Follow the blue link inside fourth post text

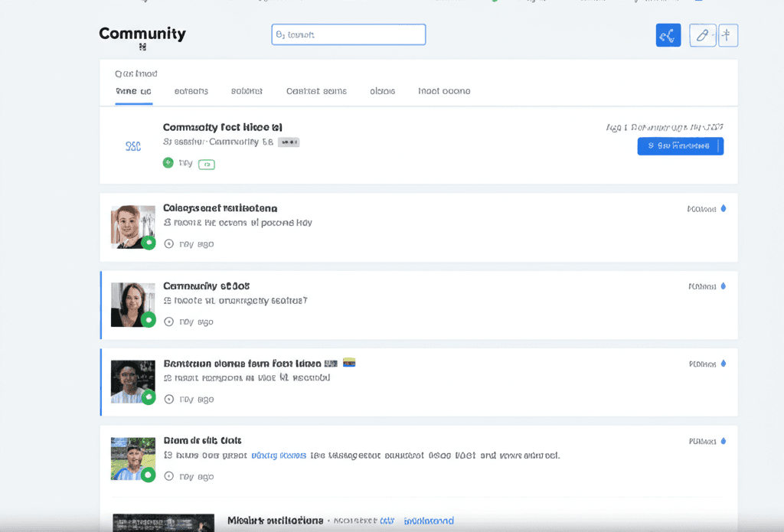[x=279, y=455]
